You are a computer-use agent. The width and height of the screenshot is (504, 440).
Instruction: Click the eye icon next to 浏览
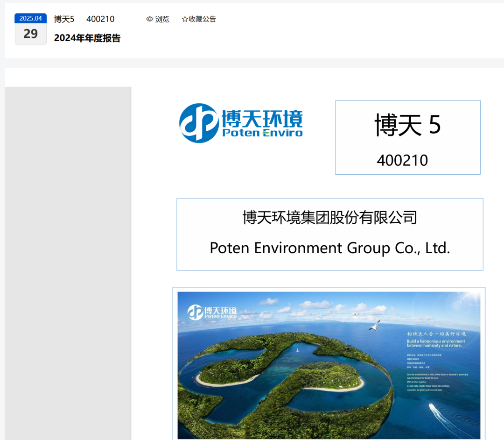[149, 19]
